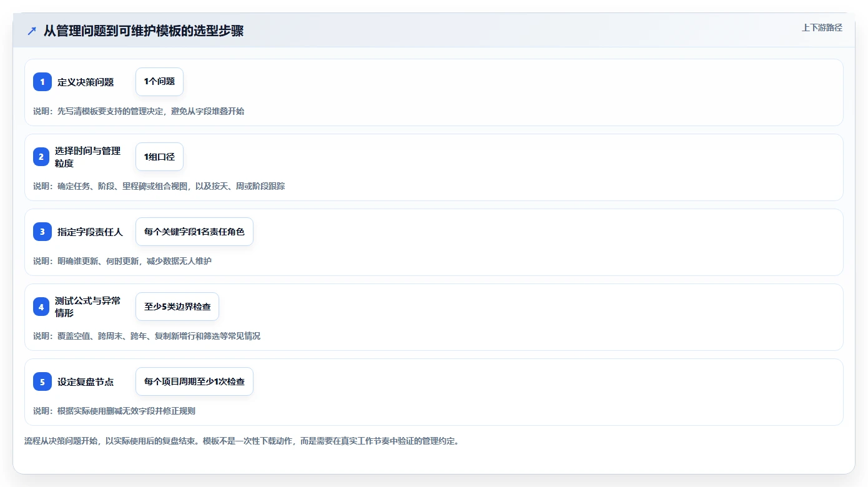Click the 1个问题 pill
868x487 pixels.
coord(159,82)
